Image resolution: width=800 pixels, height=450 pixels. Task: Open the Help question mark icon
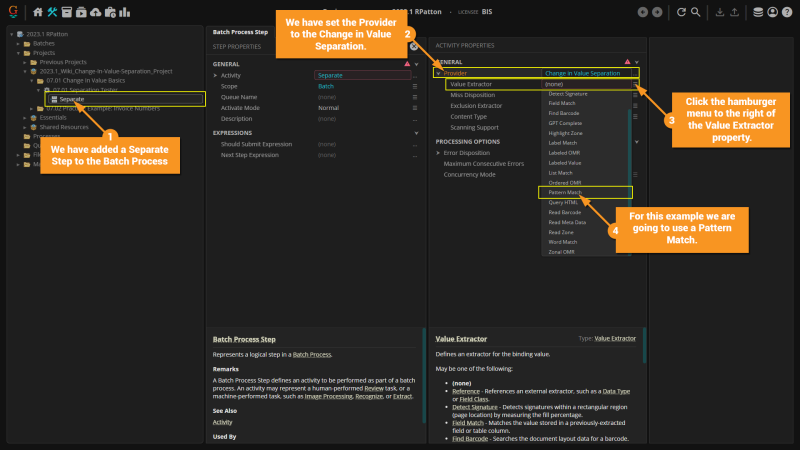[786, 12]
